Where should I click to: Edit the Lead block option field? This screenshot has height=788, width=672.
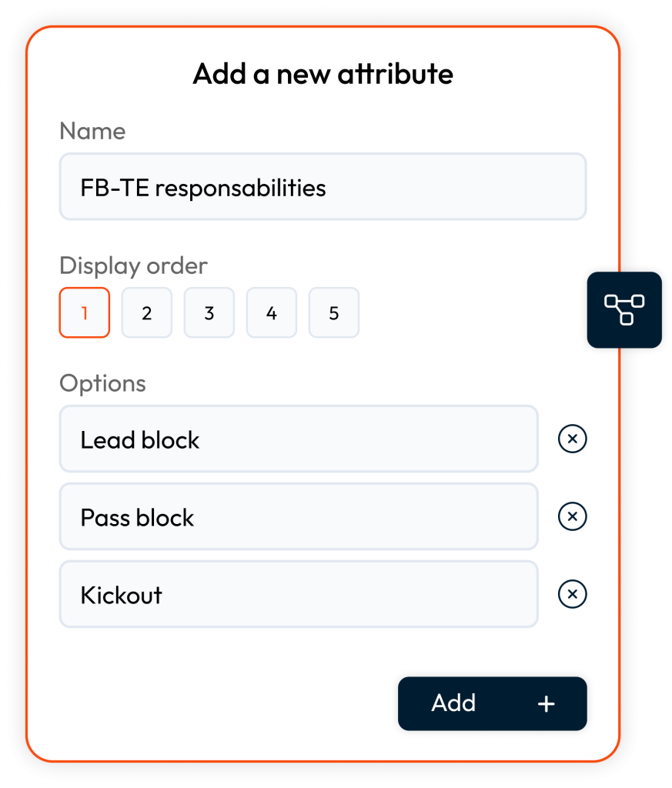pos(299,439)
